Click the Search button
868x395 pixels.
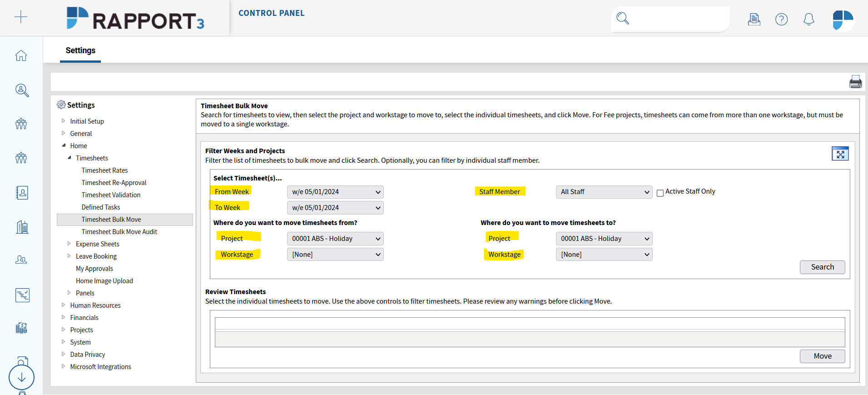click(822, 267)
